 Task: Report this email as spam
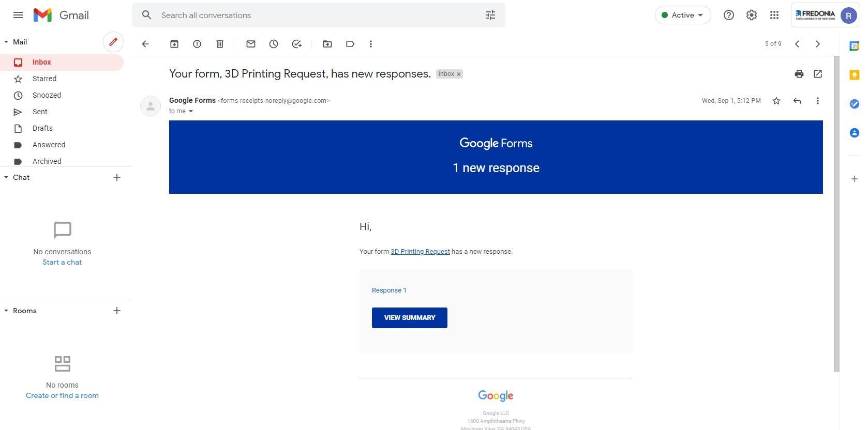[197, 44]
